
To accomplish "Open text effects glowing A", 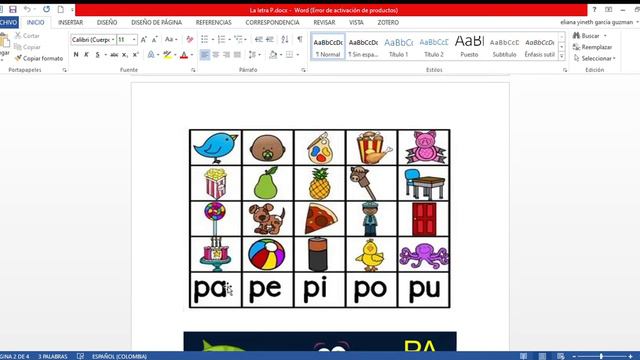I will pos(151,54).
